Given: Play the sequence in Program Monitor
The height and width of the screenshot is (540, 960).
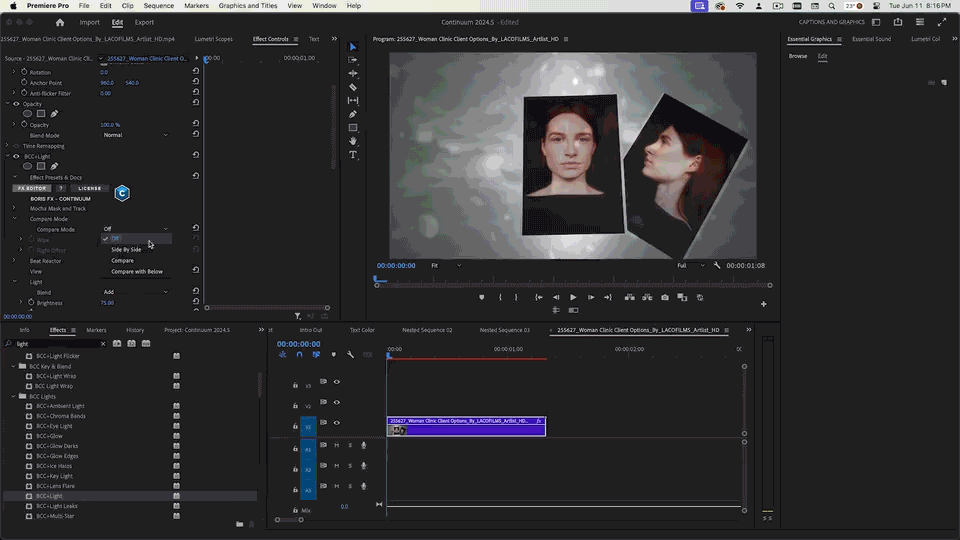Looking at the screenshot, I should point(573,297).
